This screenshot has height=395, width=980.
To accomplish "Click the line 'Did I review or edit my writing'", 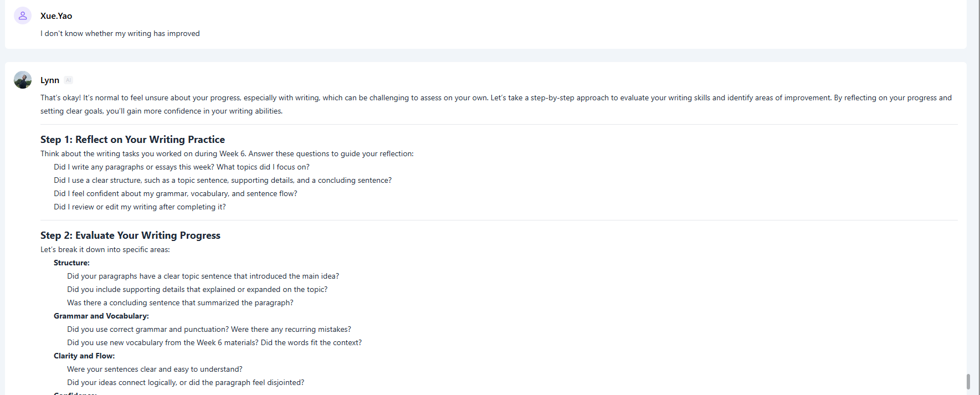I will click(140, 207).
